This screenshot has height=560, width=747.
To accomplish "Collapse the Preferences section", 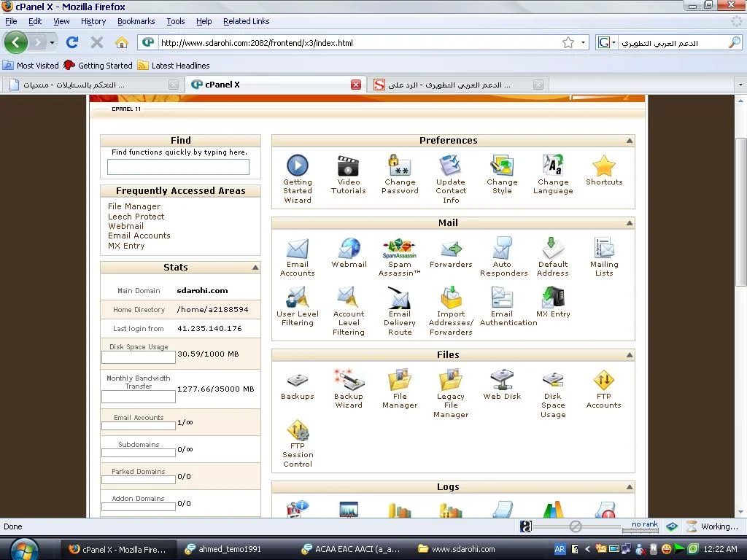I will pyautogui.click(x=630, y=141).
